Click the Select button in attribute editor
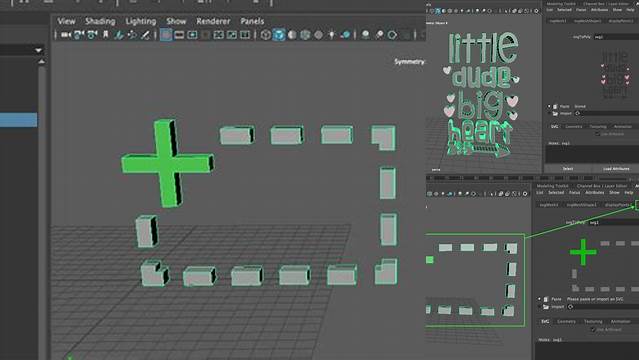Image resolution: width=639 pixels, height=360 pixels. click(x=567, y=168)
